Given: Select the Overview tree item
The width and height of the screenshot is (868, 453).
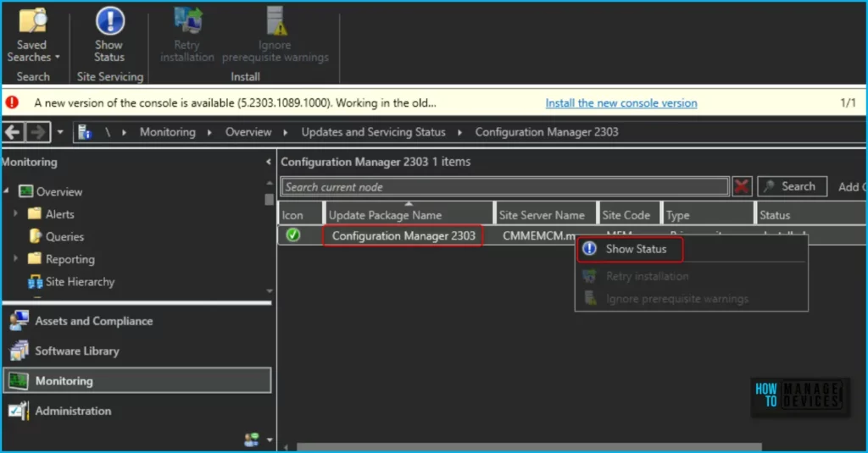Looking at the screenshot, I should pos(59,192).
